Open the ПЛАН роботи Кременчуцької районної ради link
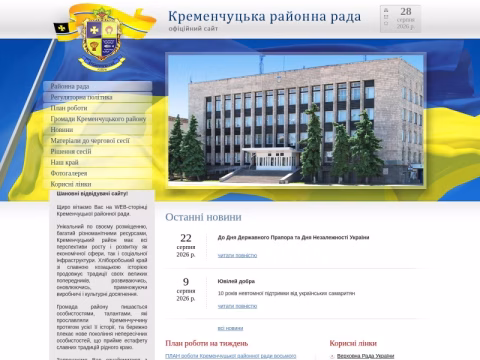Screen dimensions: 480x360 231,356
